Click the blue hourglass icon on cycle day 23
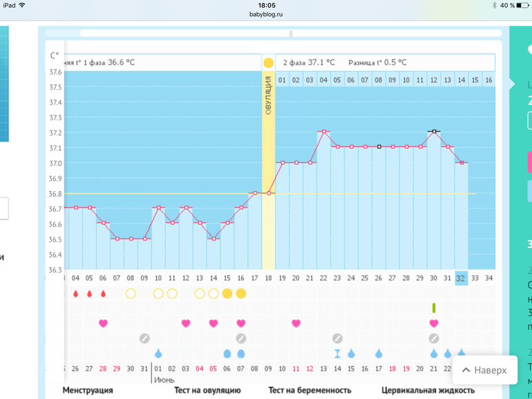Screen dimensions: 532x399 click(x=337, y=353)
